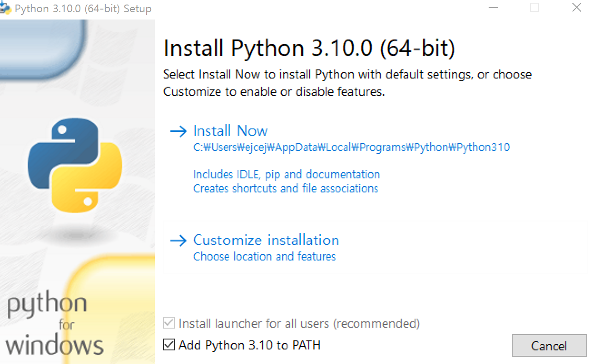594x364 pixels.
Task: Click 'Creates shortcuts and file associations' text
Action: (x=286, y=188)
